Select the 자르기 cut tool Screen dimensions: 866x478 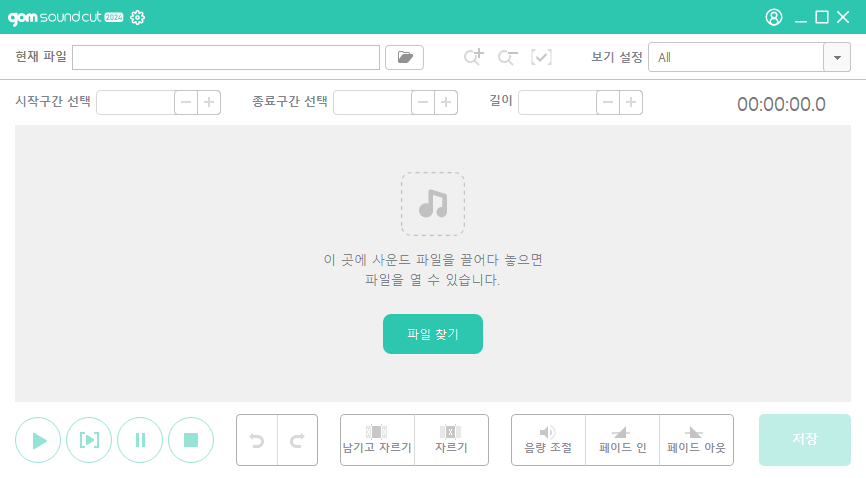(451, 440)
